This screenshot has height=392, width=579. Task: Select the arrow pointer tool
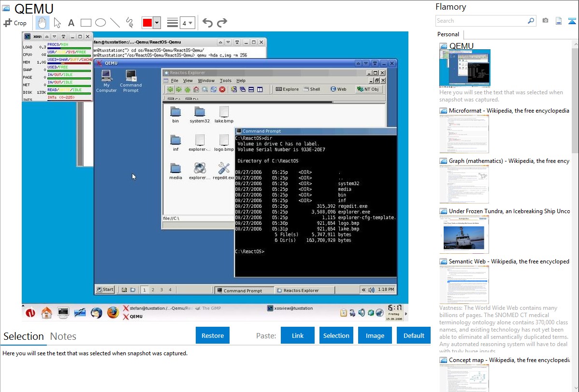57,23
